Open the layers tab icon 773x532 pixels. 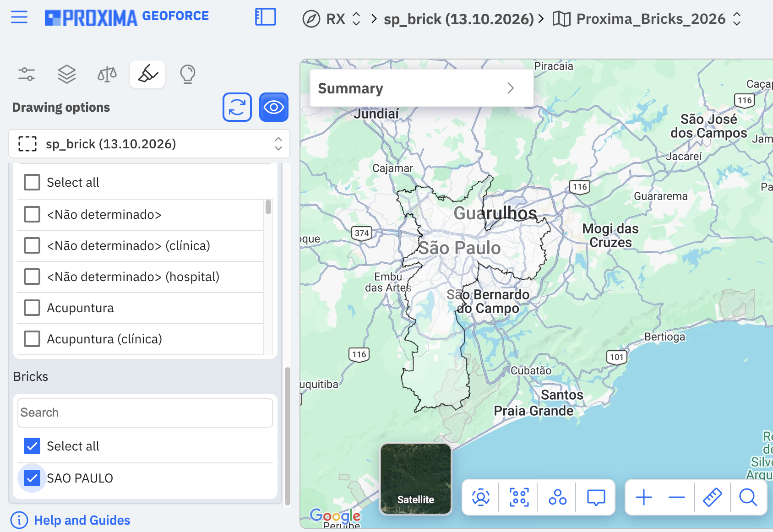pyautogui.click(x=67, y=74)
